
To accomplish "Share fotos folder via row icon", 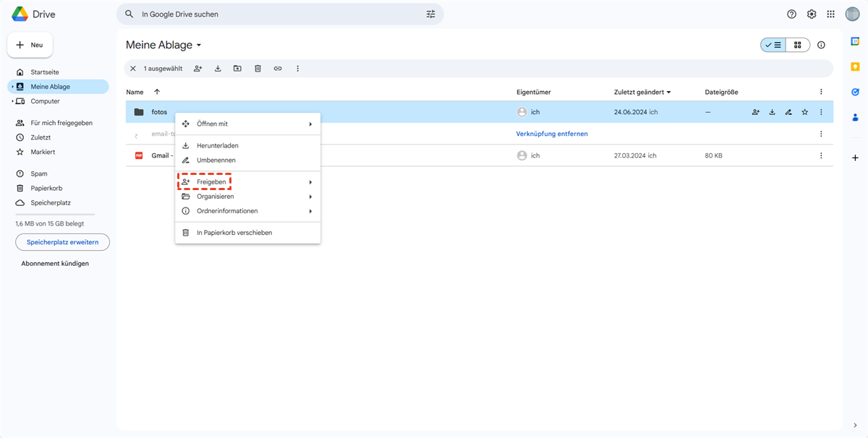I will click(x=756, y=112).
